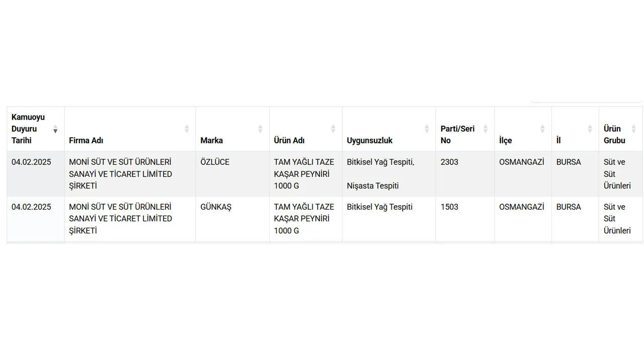
Task: Click sort arrows in Firma Adı column
Action: (x=187, y=129)
